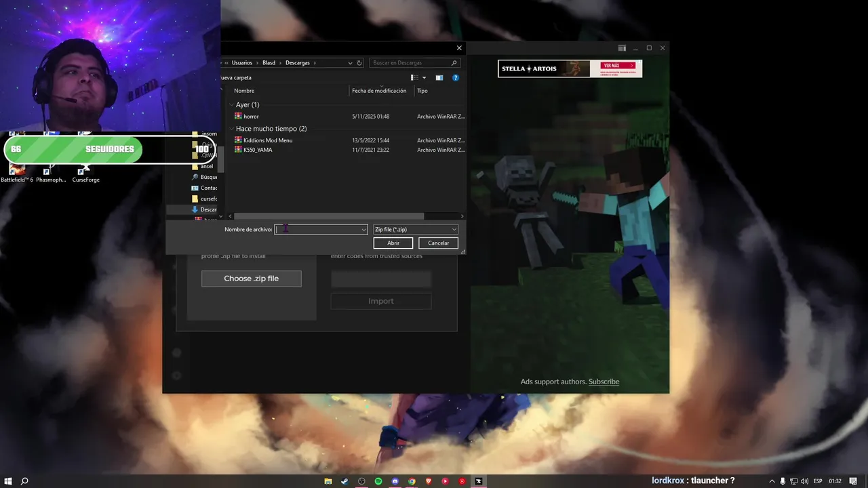Open the volume tray icon
The image size is (868, 488).
pos(804,481)
